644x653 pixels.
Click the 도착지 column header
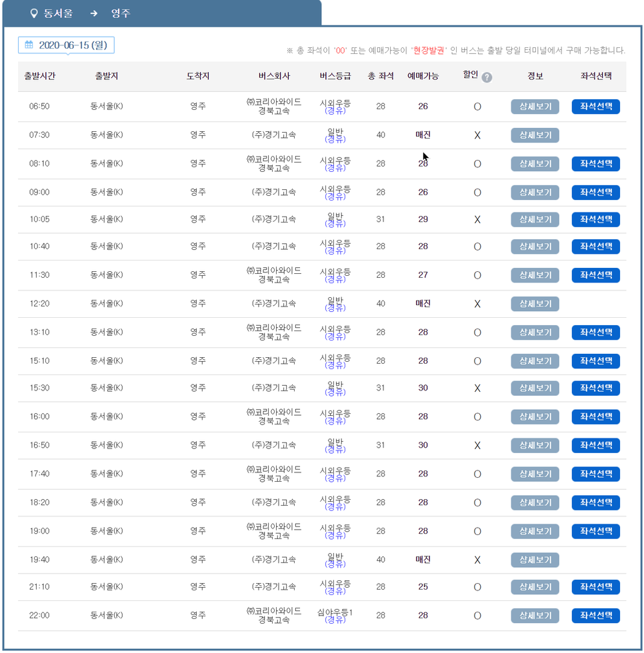pos(198,76)
